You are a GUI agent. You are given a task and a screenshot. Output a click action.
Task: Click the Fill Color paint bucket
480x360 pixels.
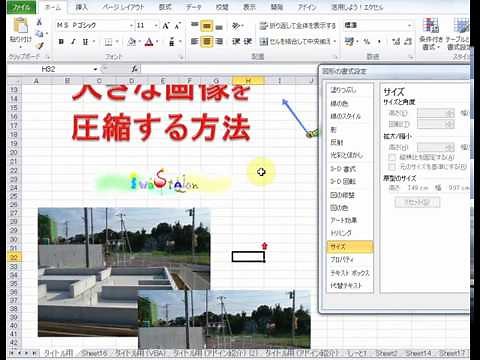click(x=132, y=42)
